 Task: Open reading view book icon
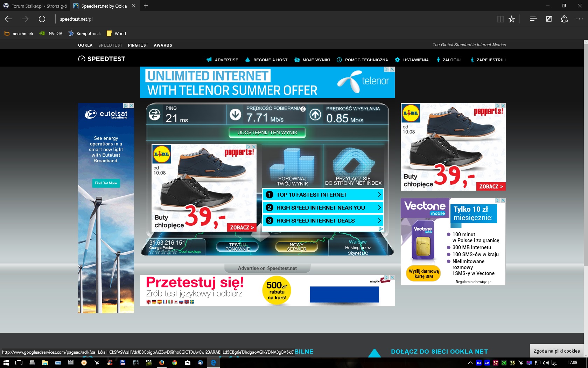tap(500, 19)
